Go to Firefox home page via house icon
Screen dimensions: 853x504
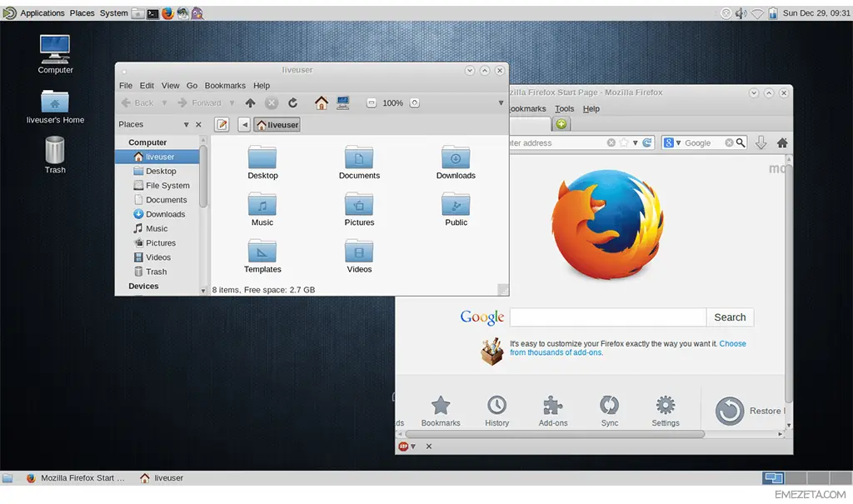pyautogui.click(x=782, y=142)
